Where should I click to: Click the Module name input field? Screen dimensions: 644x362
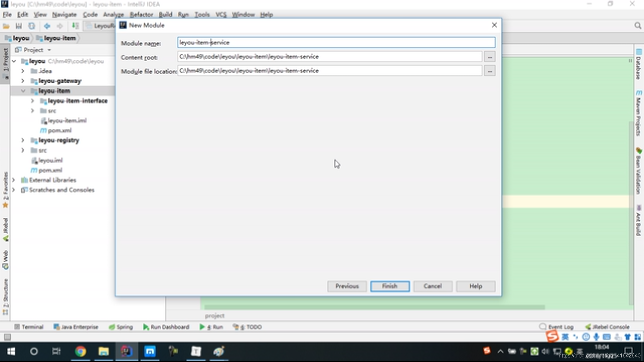[336, 42]
